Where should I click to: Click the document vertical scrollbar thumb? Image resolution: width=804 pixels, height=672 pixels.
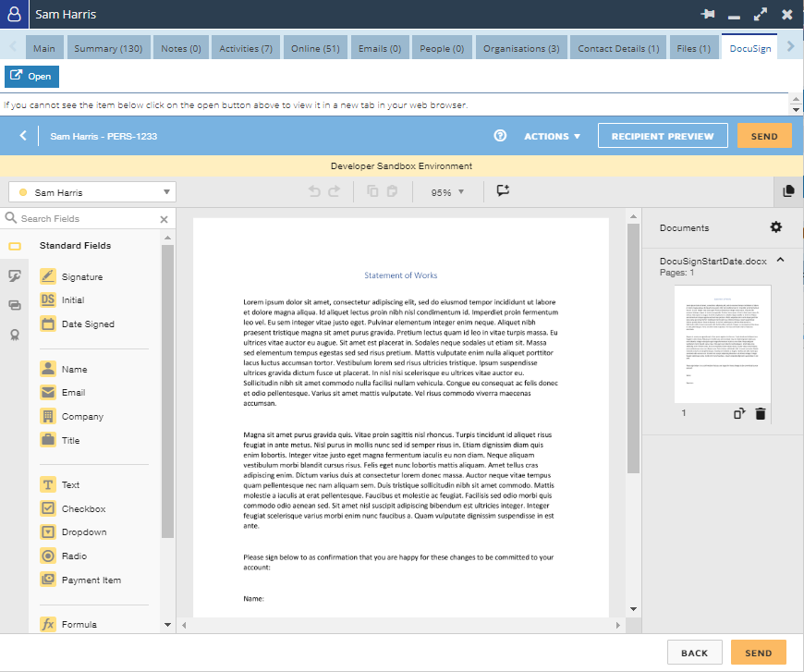[633, 348]
